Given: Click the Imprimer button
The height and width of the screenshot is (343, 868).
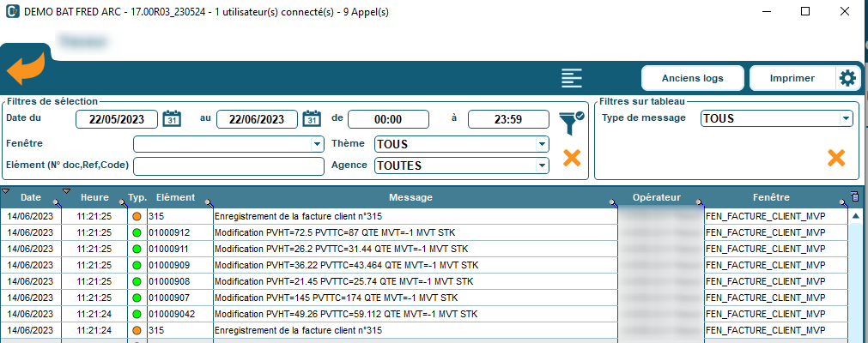Looking at the screenshot, I should pos(792,78).
